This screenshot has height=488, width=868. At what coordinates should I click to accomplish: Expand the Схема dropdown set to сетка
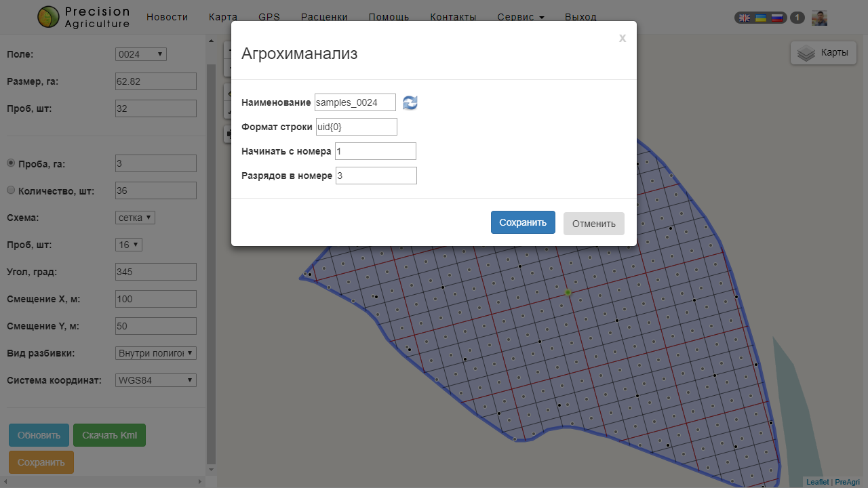(x=136, y=218)
